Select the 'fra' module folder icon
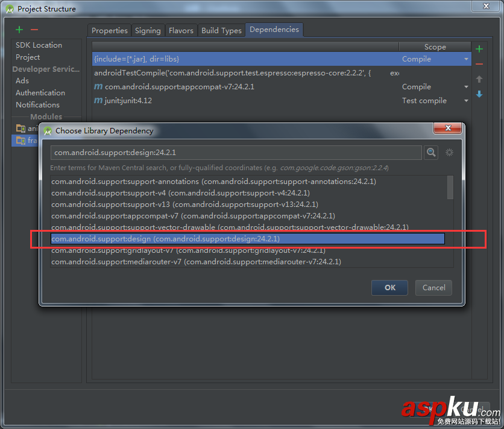Screen dimensions: 504x429 [21, 140]
